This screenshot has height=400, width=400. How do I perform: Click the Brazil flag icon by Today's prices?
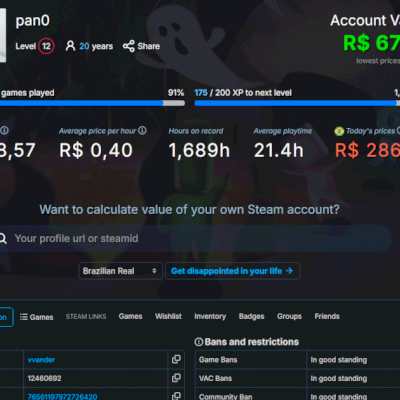(x=339, y=131)
